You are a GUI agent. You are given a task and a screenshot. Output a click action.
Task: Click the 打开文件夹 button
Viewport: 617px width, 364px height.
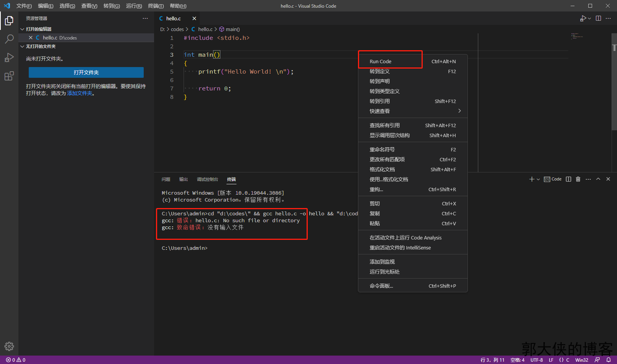pyautogui.click(x=86, y=72)
